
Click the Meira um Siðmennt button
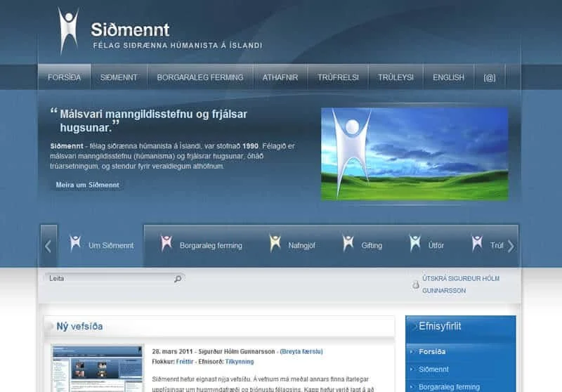[x=87, y=185]
